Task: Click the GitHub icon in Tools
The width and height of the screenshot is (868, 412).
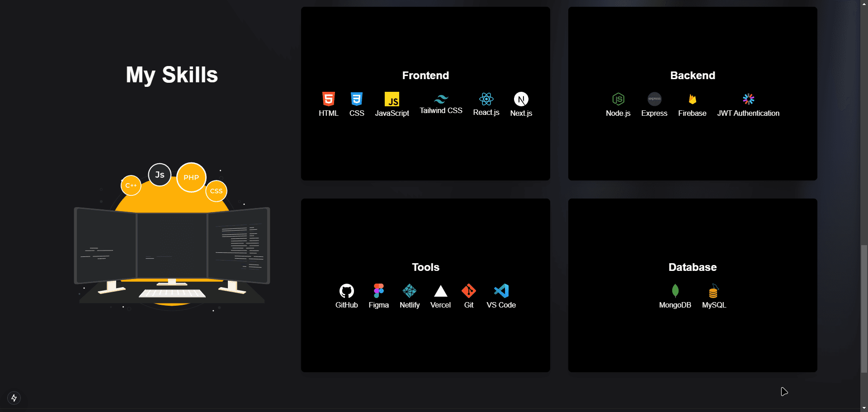Action: pyautogui.click(x=346, y=290)
